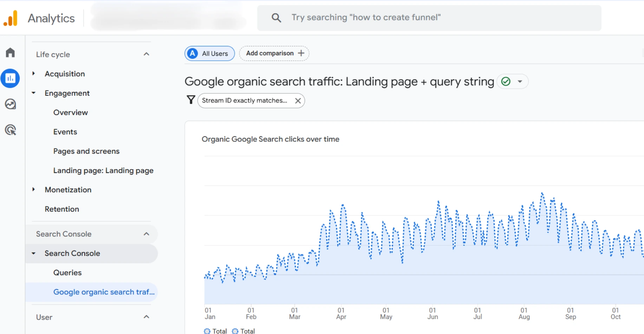This screenshot has width=644, height=334.
Task: Open the dropdown arrow beside report title
Action: 520,81
